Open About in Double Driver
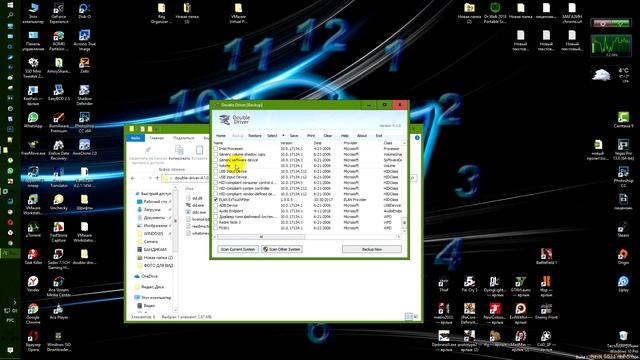The image size is (640, 360). tap(362, 136)
